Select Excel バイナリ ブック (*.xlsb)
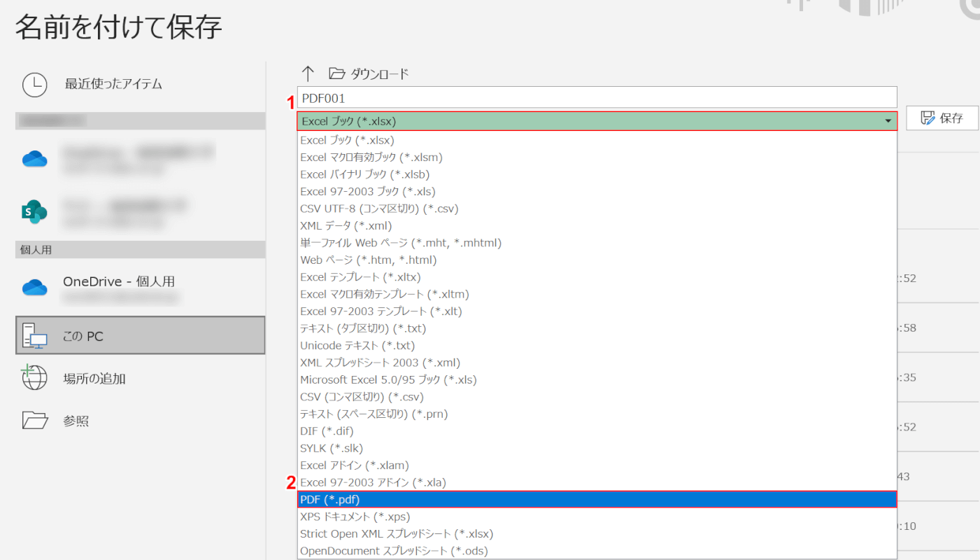980x560 pixels. tap(597, 174)
